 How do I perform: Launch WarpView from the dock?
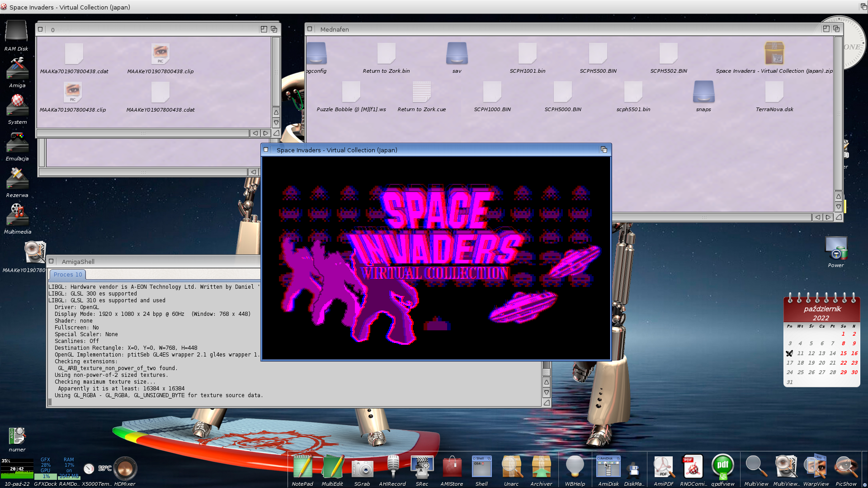816,467
